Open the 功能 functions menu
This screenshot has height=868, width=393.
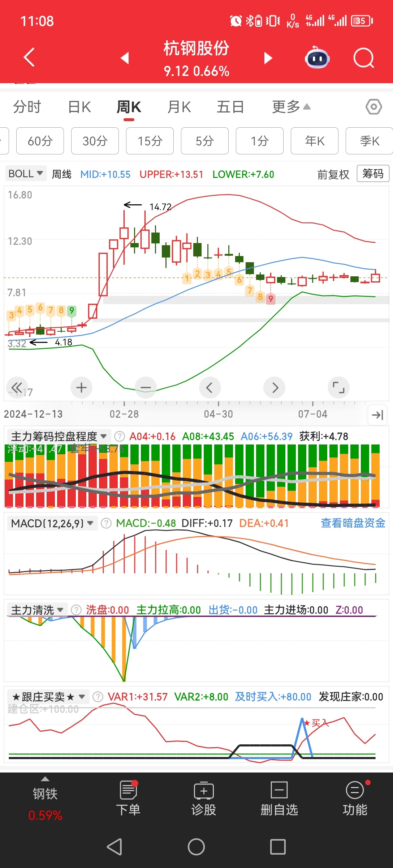point(355,799)
